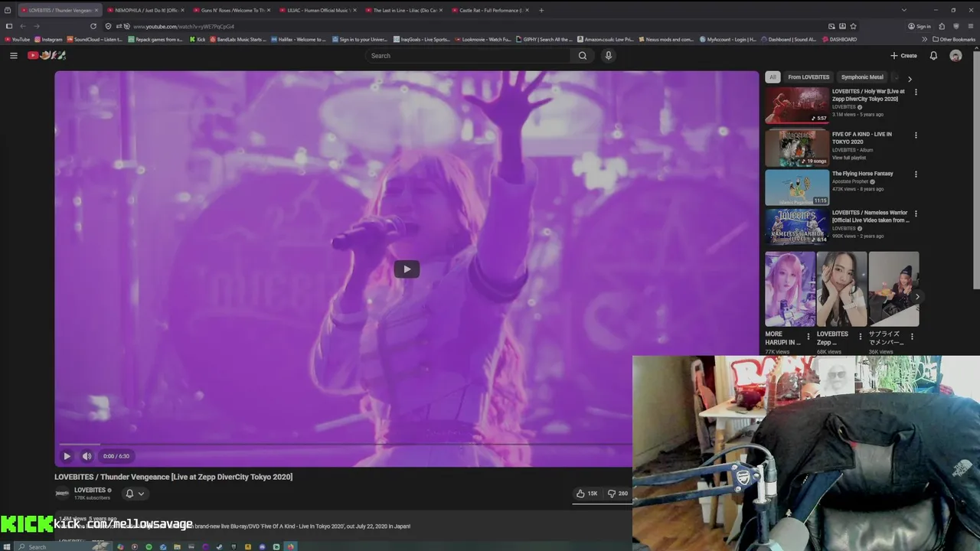Screen dimensions: 980x551
Task: Open the YouTube guide hamburger menu
Action: (x=13, y=55)
